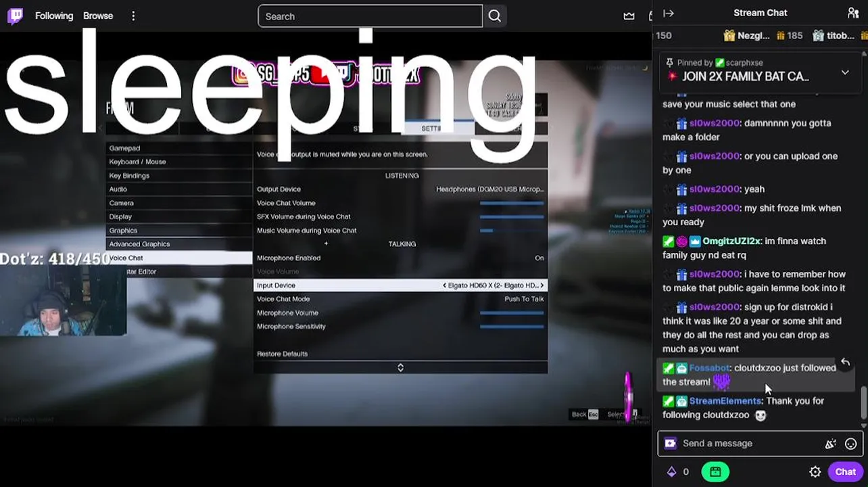Image resolution: width=868 pixels, height=487 pixels.
Task: Click the purple heart emote in Fossabot's message
Action: [x=721, y=382]
